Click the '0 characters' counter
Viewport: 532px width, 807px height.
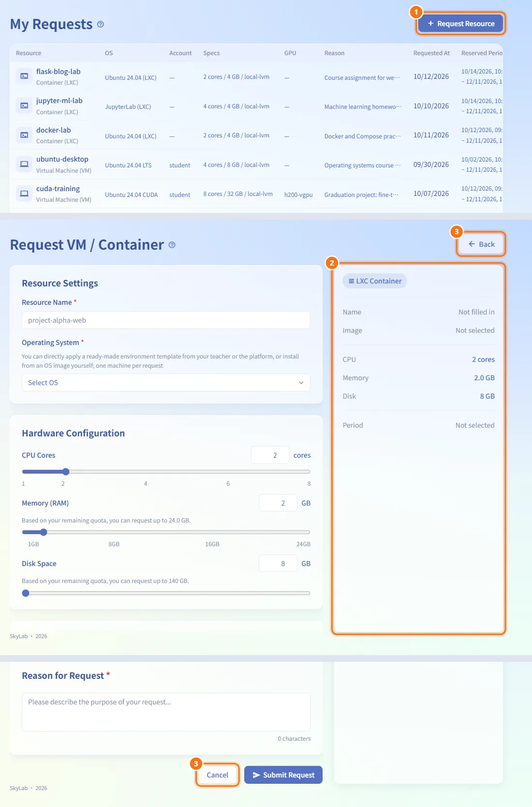[294, 739]
